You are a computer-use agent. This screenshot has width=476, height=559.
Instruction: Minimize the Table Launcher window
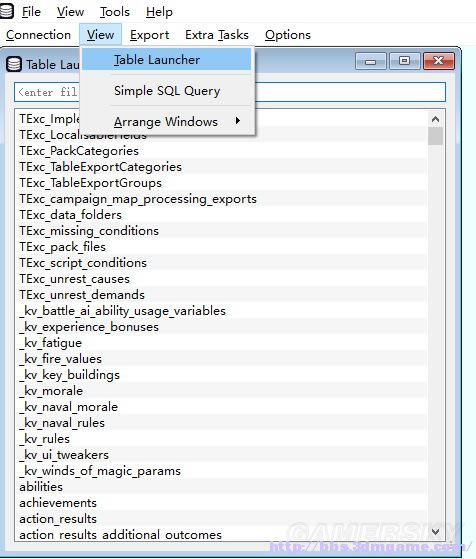coord(370,62)
